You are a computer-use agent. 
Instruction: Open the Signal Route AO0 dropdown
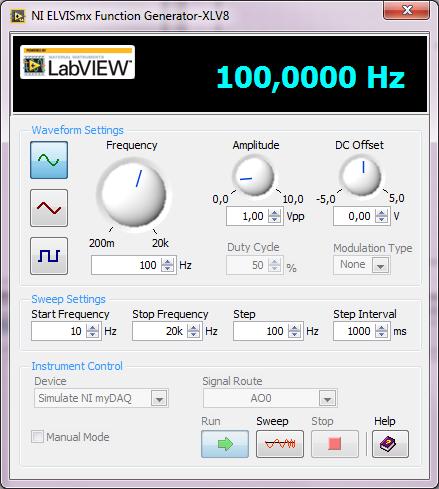click(270, 398)
